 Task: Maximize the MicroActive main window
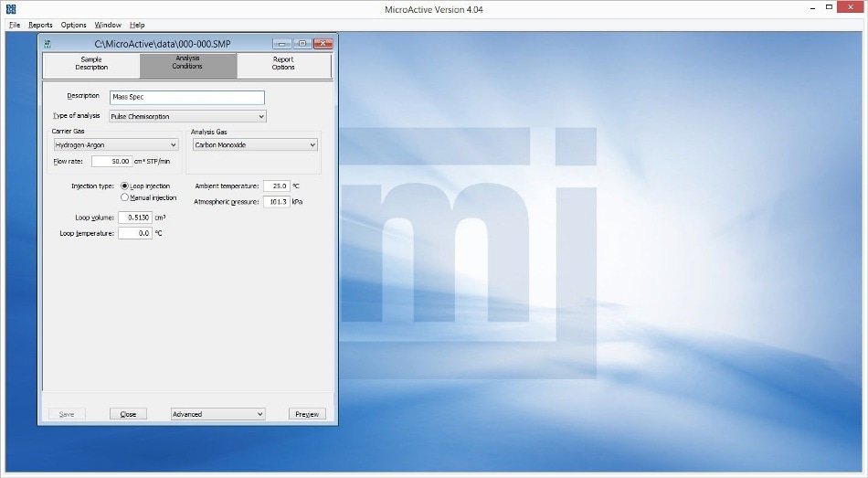(829, 7)
